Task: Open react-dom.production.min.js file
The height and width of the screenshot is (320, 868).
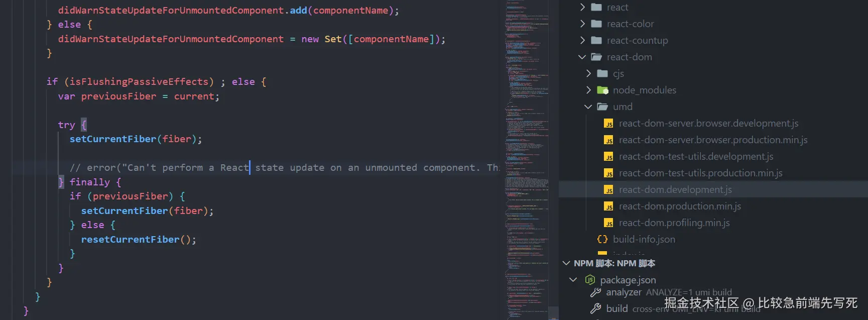Action: (680, 206)
